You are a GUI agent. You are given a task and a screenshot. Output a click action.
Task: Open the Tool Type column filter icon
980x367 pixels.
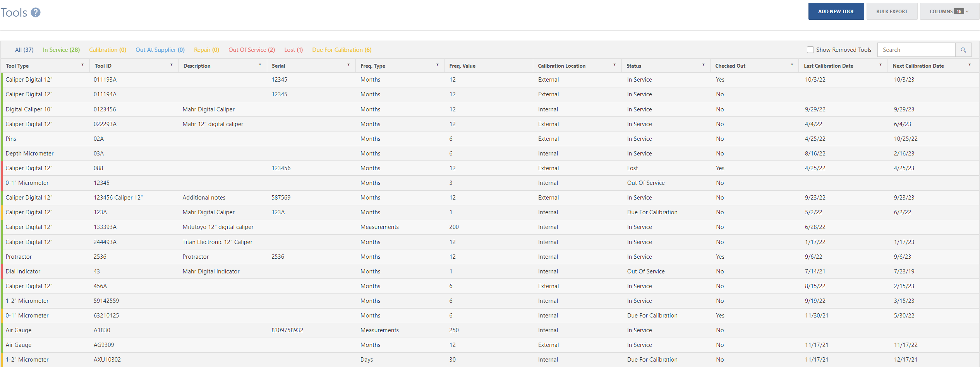coord(82,65)
